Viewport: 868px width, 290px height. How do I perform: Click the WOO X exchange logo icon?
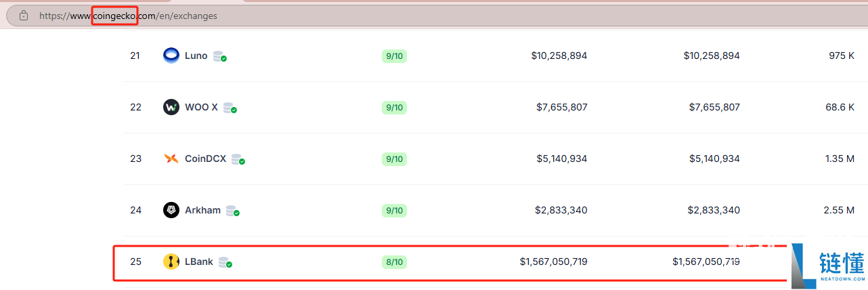[x=171, y=107]
